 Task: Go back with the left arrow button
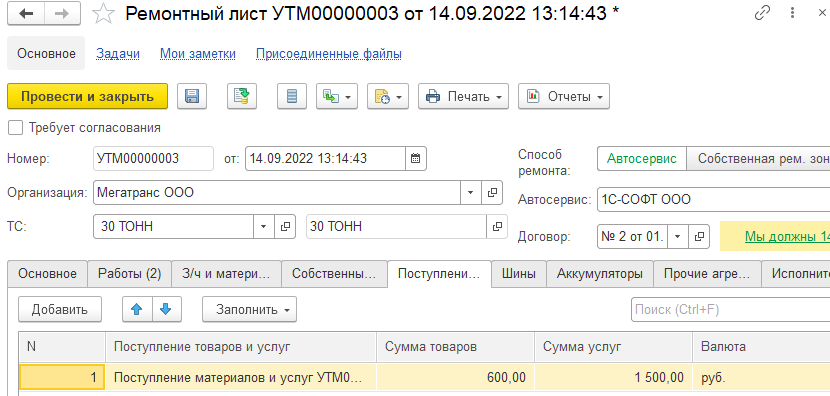tap(25, 14)
